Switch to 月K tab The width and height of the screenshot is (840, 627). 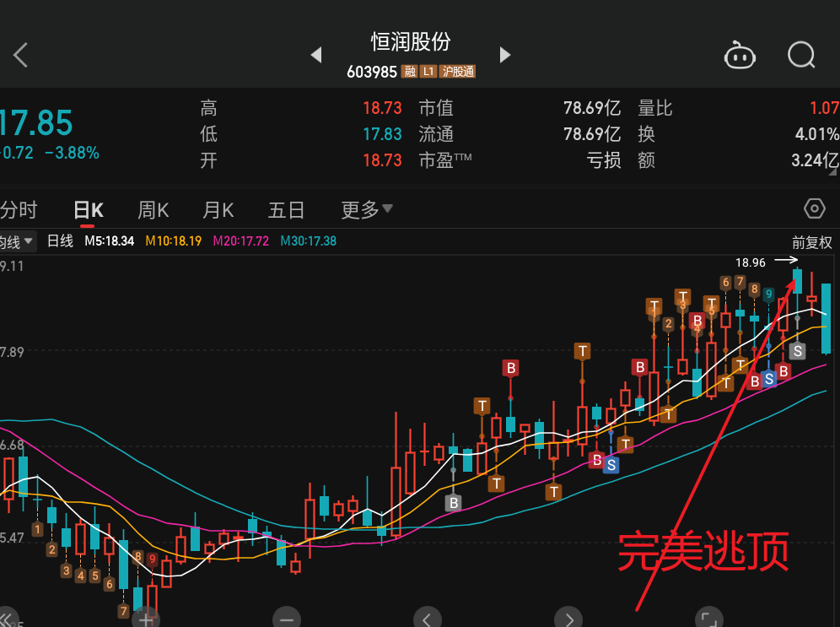218,210
